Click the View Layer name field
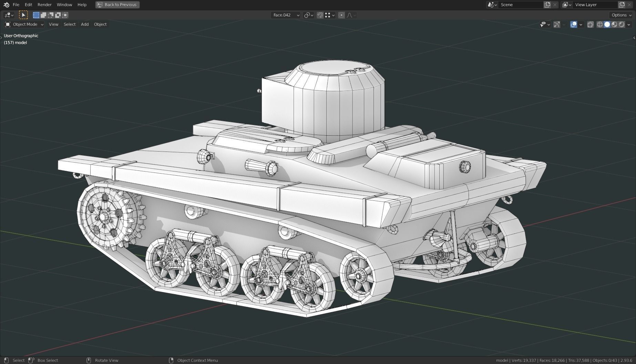The image size is (636, 364). pos(595,5)
